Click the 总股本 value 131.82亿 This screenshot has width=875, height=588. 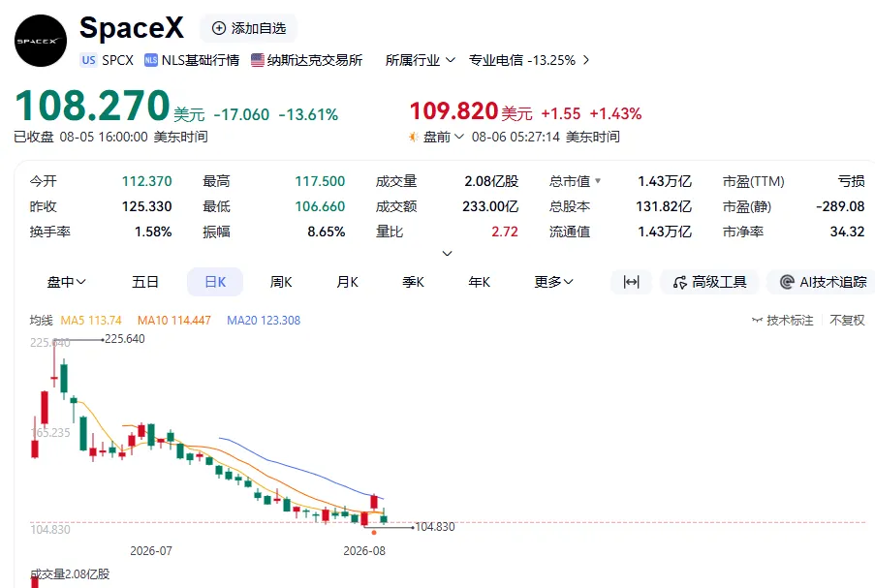(664, 206)
